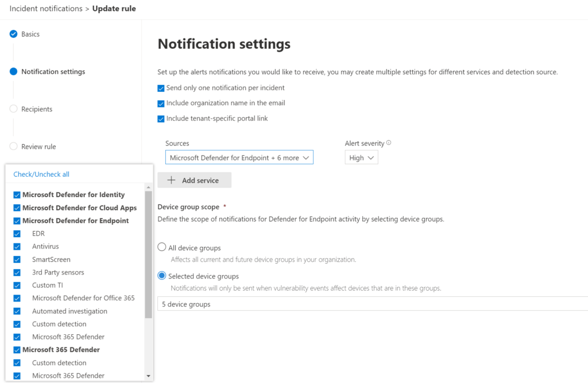The height and width of the screenshot is (383, 588).
Task: Go to the Recipients step
Action: pos(37,109)
